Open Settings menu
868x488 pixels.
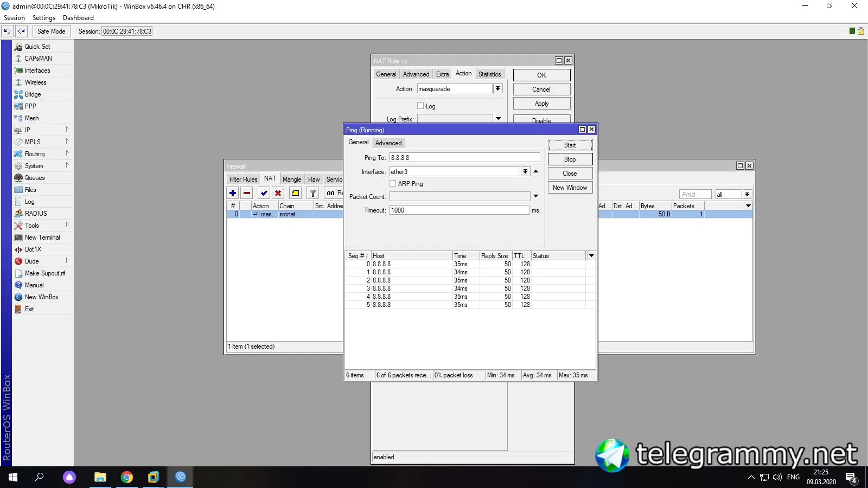pyautogui.click(x=44, y=18)
